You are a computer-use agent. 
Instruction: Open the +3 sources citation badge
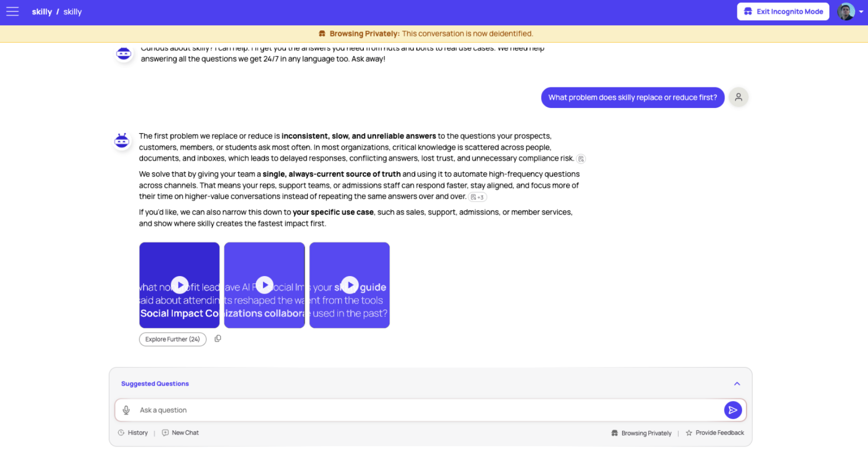click(477, 197)
